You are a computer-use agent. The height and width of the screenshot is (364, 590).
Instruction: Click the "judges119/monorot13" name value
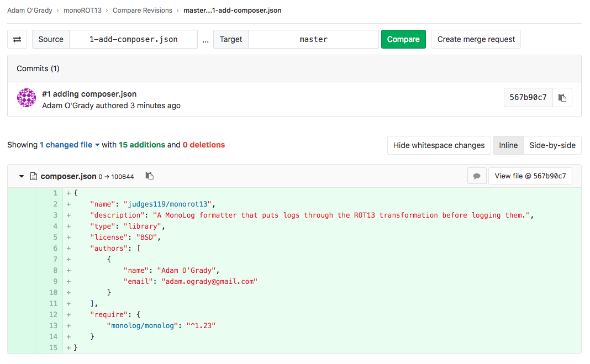pos(167,204)
